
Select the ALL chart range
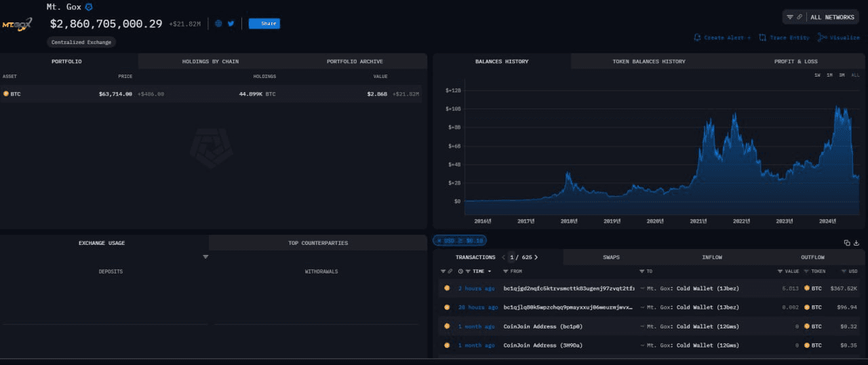tap(855, 75)
